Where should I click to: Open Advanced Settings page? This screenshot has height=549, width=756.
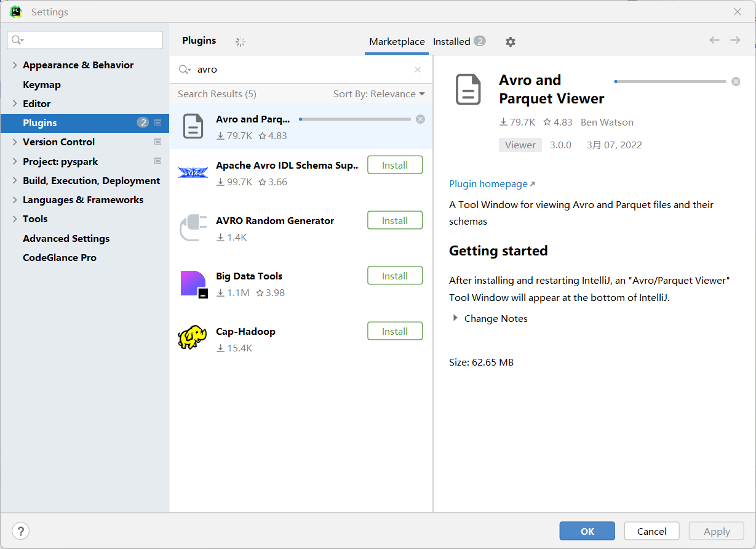coord(66,238)
